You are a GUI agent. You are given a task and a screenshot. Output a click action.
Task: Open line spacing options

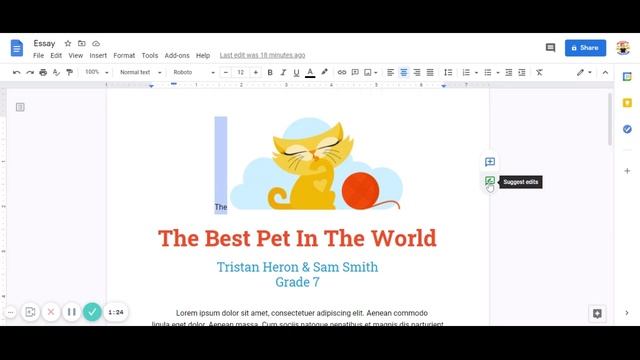tap(448, 72)
